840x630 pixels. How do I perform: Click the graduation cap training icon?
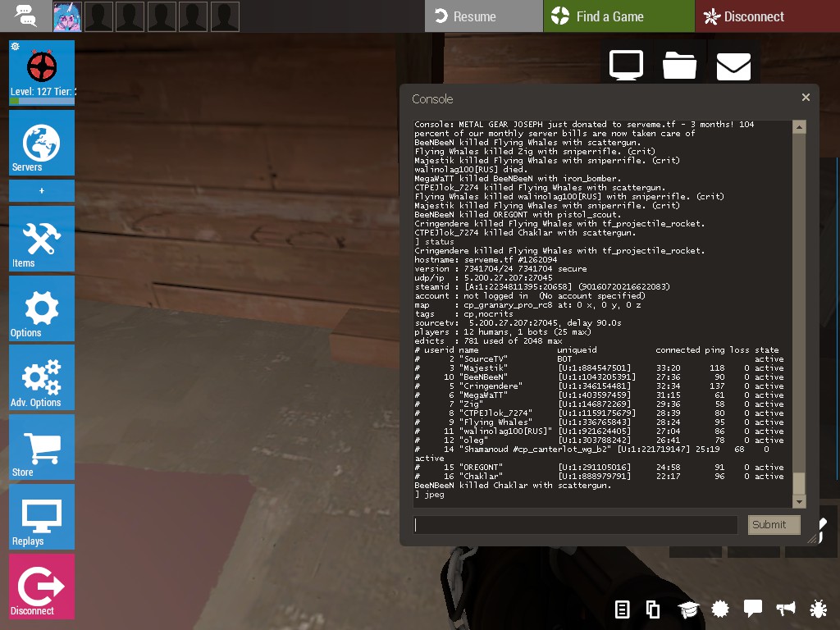coord(687,609)
